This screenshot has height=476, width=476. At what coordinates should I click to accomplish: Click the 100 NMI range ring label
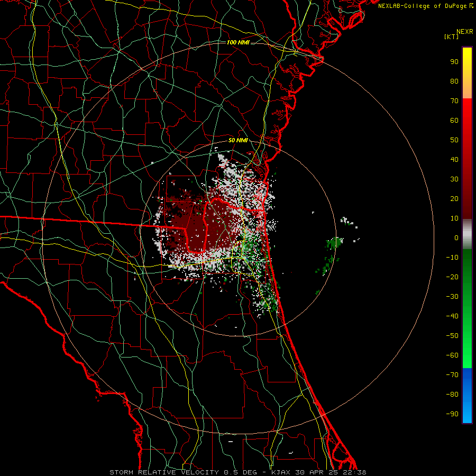tap(238, 42)
